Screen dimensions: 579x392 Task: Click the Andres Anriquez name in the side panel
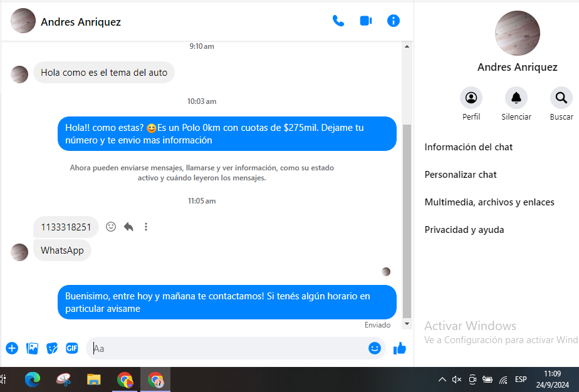518,67
